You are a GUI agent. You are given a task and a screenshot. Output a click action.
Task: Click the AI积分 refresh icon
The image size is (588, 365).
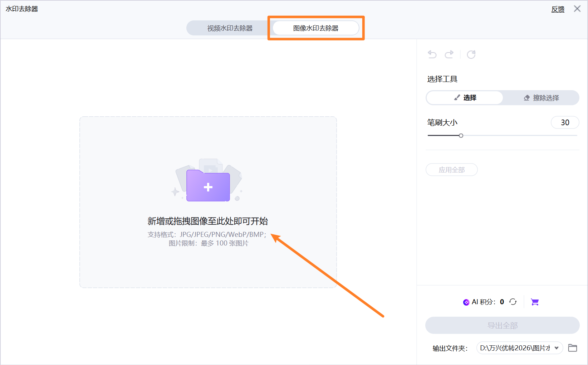(x=513, y=302)
